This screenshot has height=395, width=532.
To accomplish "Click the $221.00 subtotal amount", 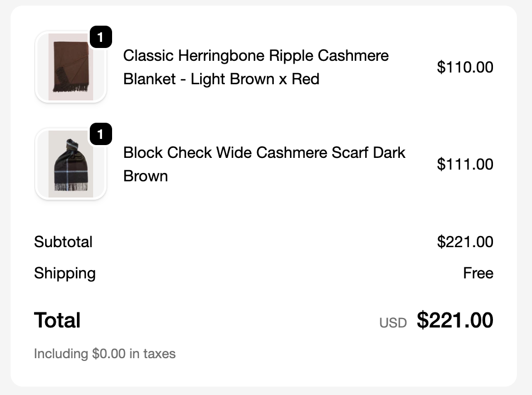I will click(x=465, y=242).
